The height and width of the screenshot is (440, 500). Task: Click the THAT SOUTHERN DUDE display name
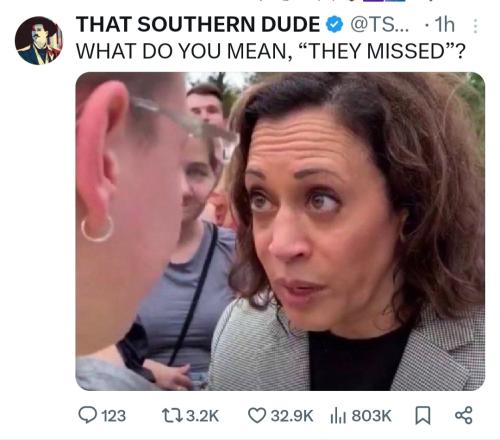[198, 25]
